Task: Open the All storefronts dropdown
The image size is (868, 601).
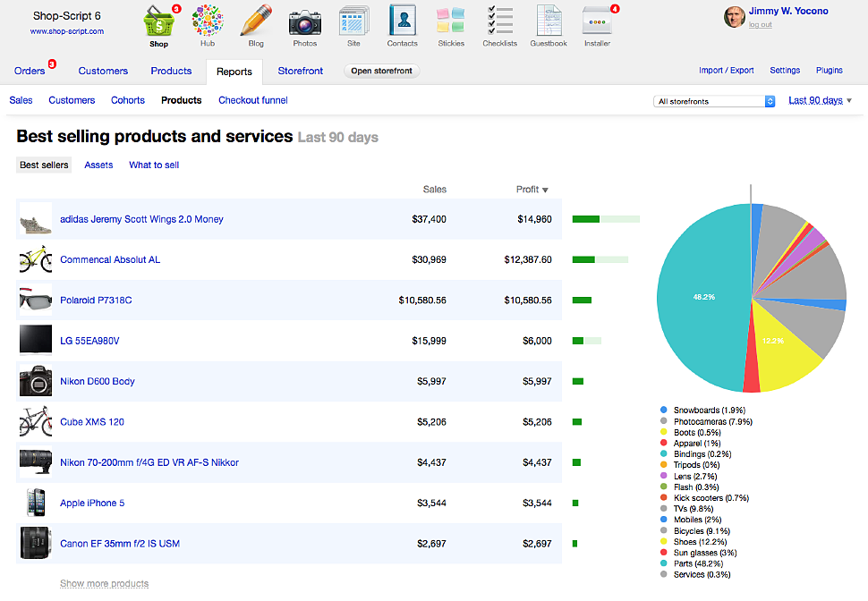Action: point(713,100)
